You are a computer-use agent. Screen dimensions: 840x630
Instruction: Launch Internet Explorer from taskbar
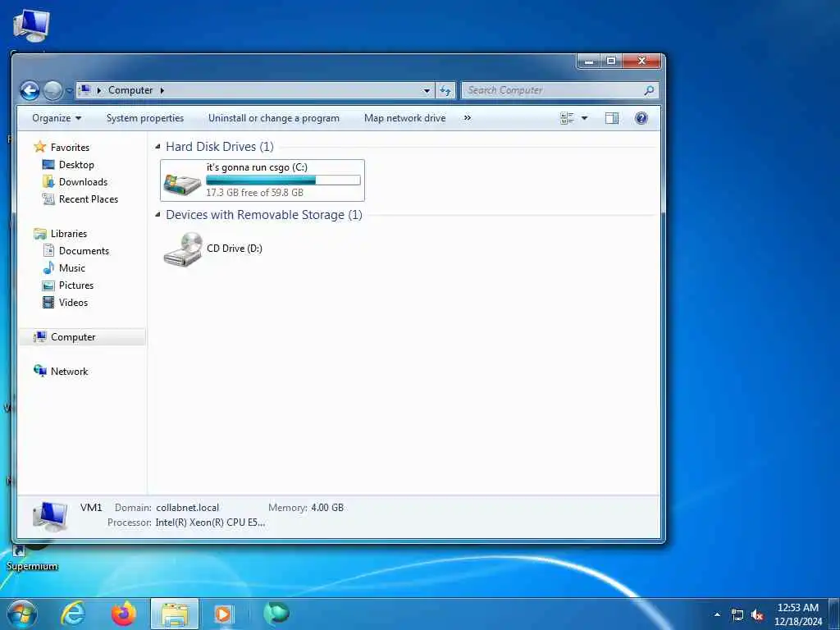click(x=73, y=614)
